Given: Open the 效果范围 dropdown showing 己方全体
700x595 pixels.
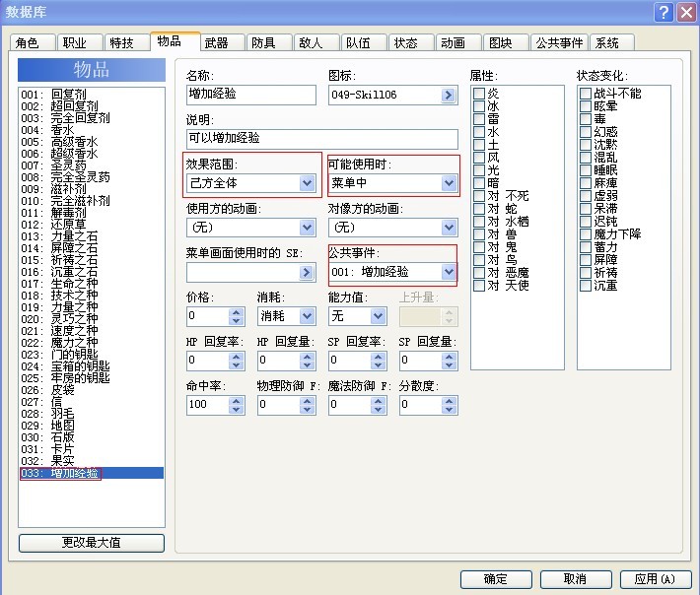Looking at the screenshot, I should pos(251,183).
